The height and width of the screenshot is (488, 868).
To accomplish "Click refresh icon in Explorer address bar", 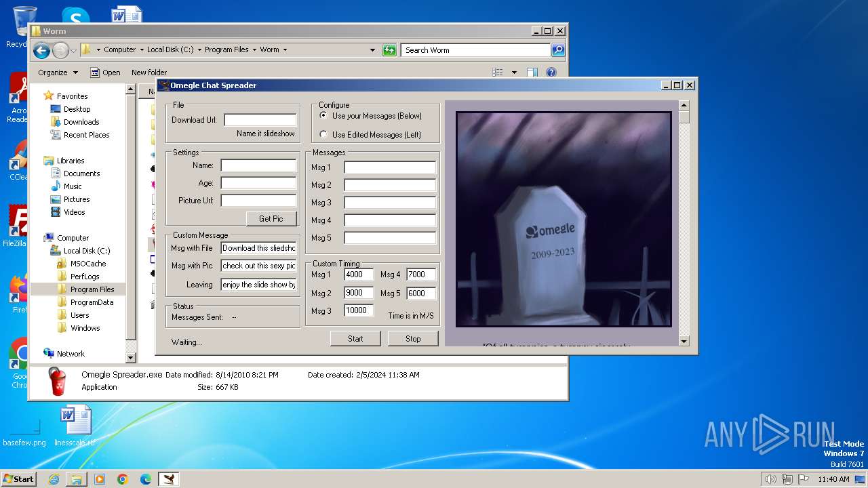I will pos(389,49).
